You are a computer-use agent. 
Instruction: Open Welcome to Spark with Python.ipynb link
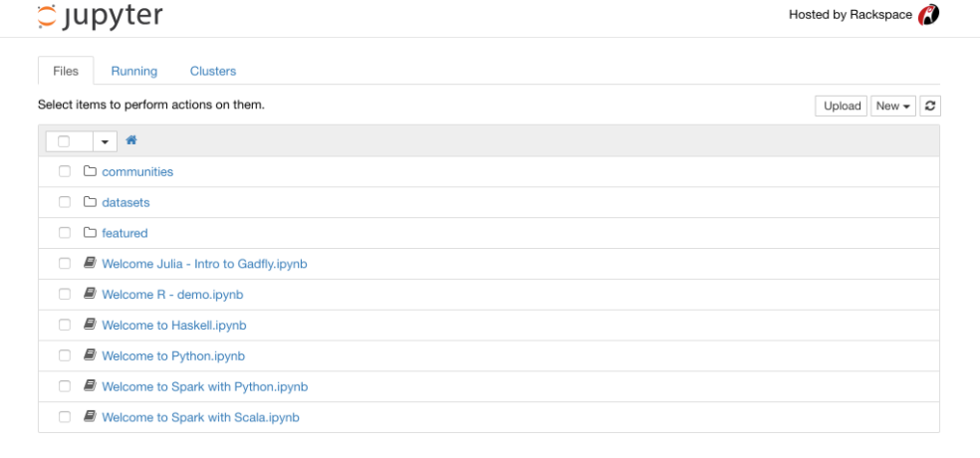(x=205, y=386)
